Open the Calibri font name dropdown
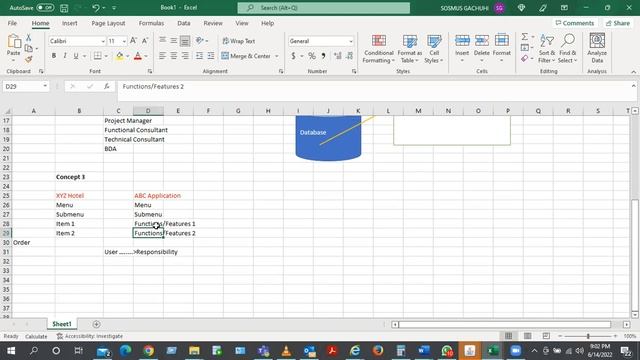The height and width of the screenshot is (360, 640). tap(103, 41)
